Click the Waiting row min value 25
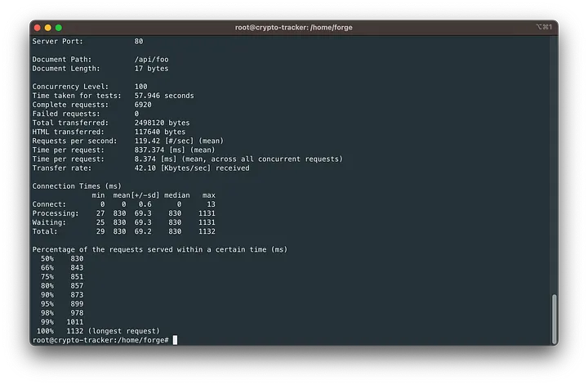 coord(100,222)
